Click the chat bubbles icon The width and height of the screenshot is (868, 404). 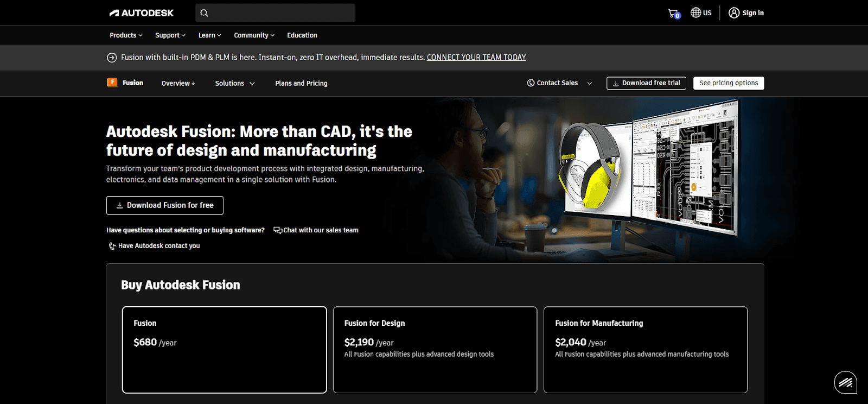pos(278,230)
